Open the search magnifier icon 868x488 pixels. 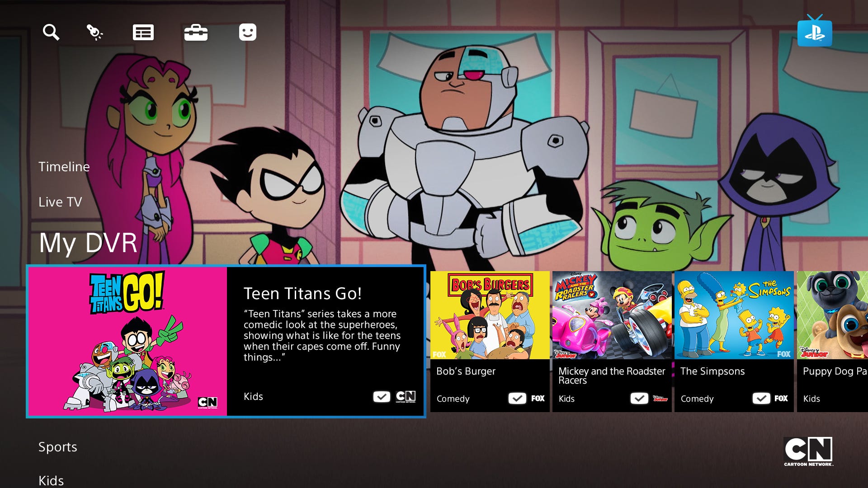pyautogui.click(x=51, y=33)
